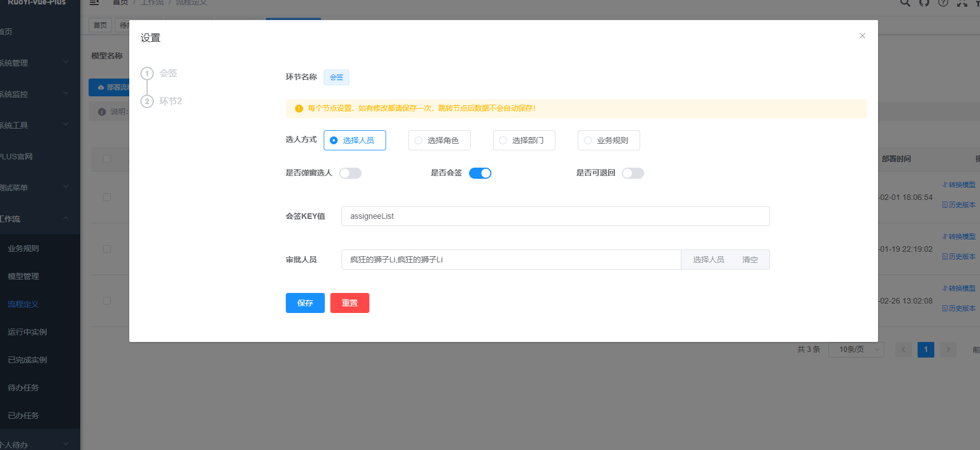The image size is (980, 450).
Task: Enable the 是否可退回 switch
Action: [632, 173]
